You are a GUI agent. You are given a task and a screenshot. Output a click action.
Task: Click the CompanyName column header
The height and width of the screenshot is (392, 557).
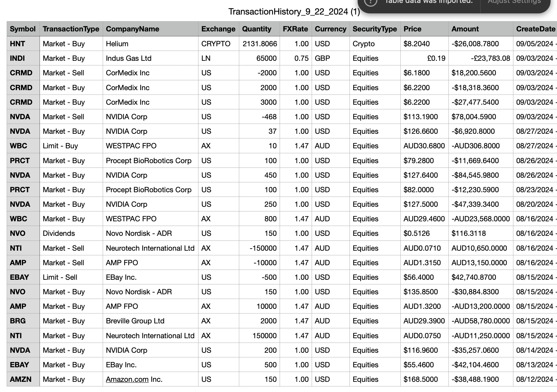pyautogui.click(x=133, y=29)
